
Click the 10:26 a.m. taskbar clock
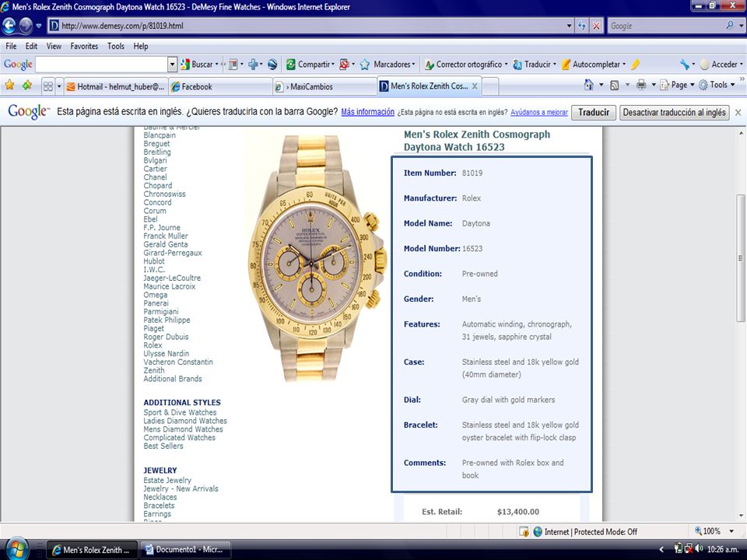tap(722, 549)
